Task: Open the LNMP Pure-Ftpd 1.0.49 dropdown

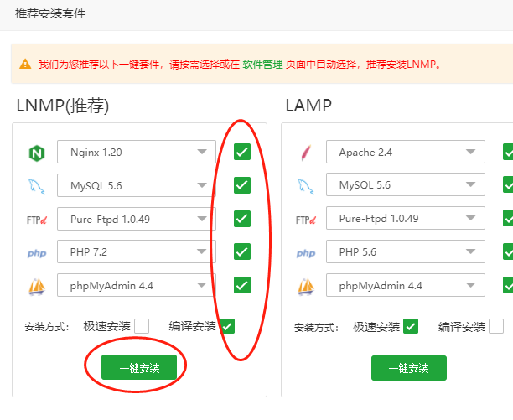Action: tap(137, 219)
